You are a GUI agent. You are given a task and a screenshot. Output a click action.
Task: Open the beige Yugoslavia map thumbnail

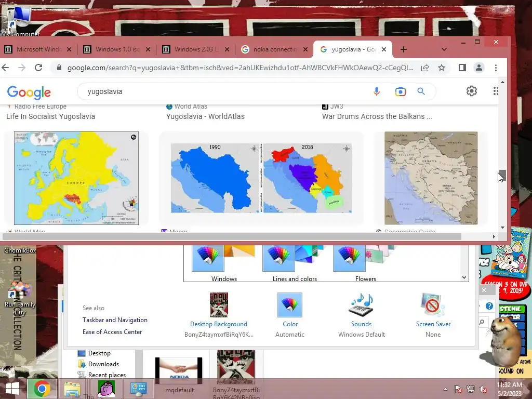(x=431, y=178)
